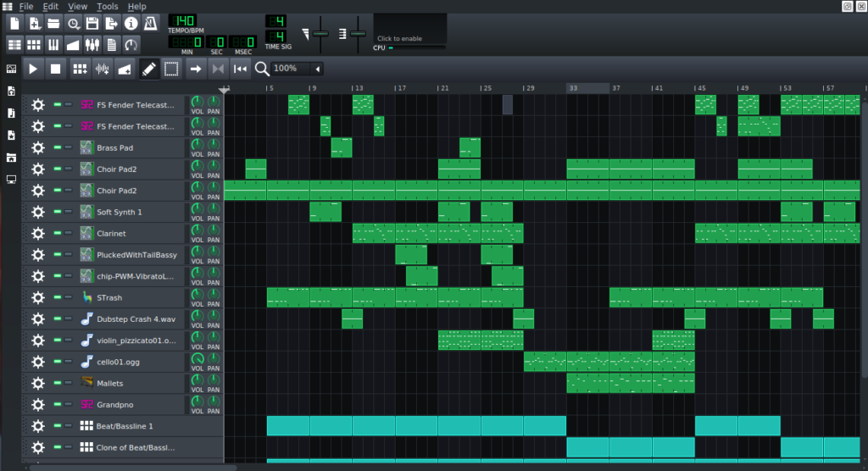This screenshot has width=868, height=471.
Task: Open gear actions menu for Clarinet
Action: tap(37, 234)
